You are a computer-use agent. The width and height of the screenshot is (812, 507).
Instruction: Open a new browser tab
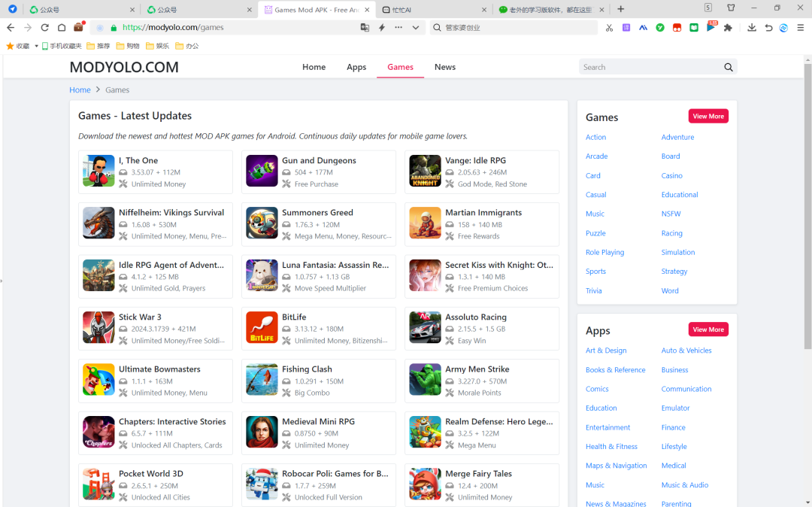point(620,9)
